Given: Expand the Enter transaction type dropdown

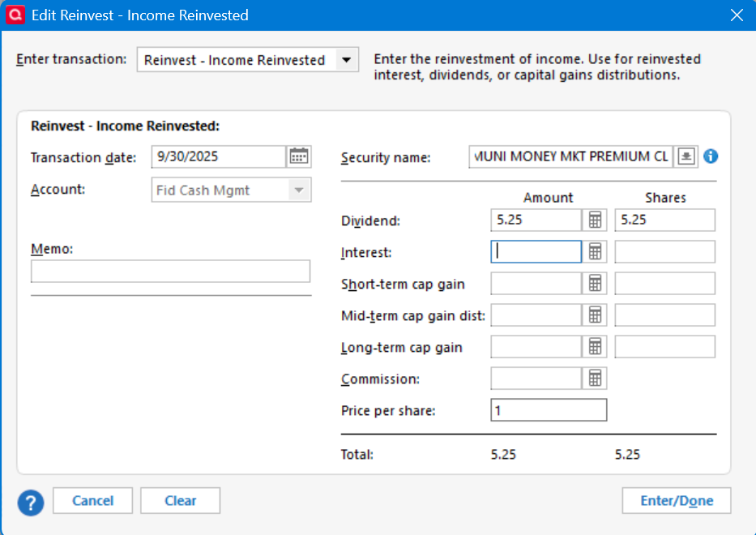Looking at the screenshot, I should pos(346,60).
